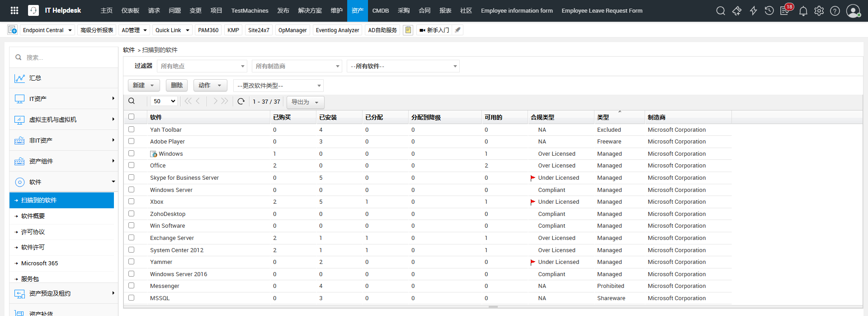868x316 pixels.
Task: Click the 删除 button
Action: click(x=177, y=85)
